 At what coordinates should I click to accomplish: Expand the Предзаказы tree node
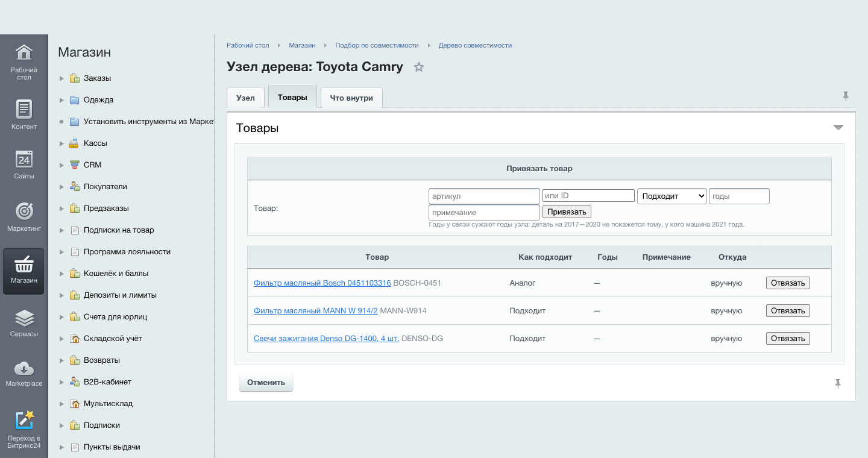(x=61, y=209)
